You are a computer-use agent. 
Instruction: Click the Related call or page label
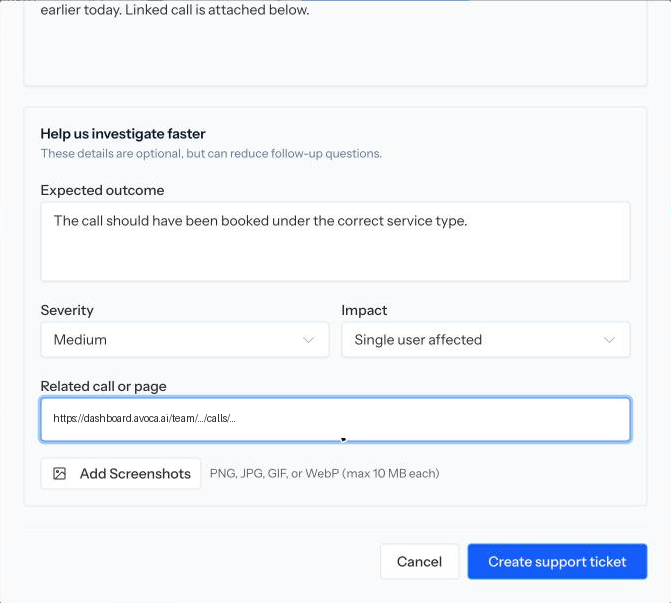click(x=104, y=386)
